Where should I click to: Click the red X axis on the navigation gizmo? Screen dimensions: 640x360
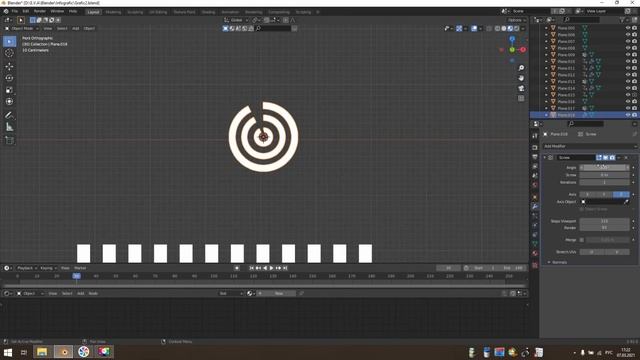523,49
